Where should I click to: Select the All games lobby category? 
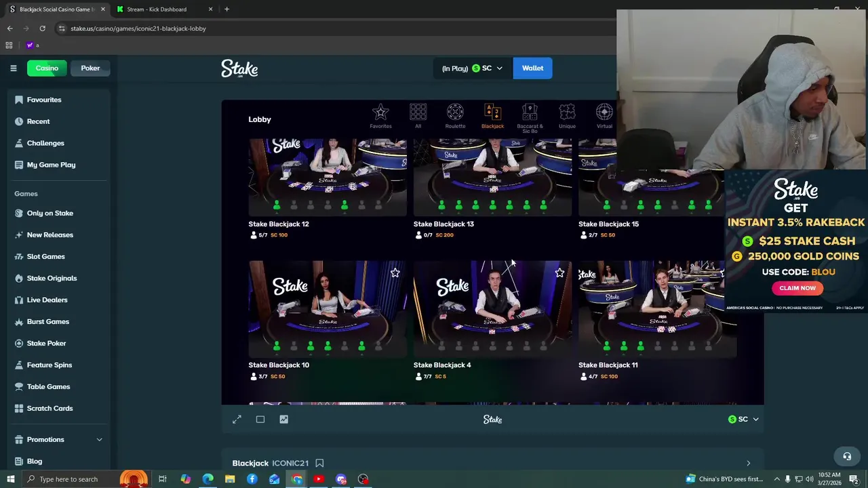click(x=418, y=117)
